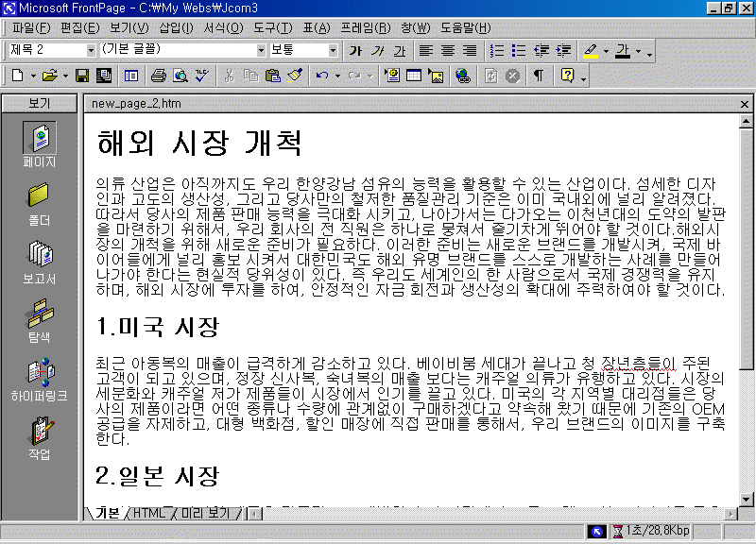Screen dimensions: 756x544
Task: Select the 보고서 view in sidebar
Action: [x=40, y=263]
